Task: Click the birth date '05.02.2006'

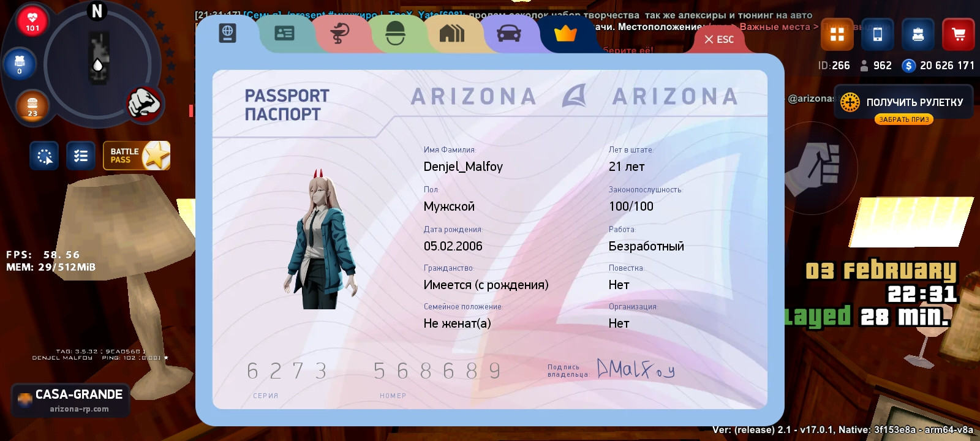Action: click(x=453, y=246)
